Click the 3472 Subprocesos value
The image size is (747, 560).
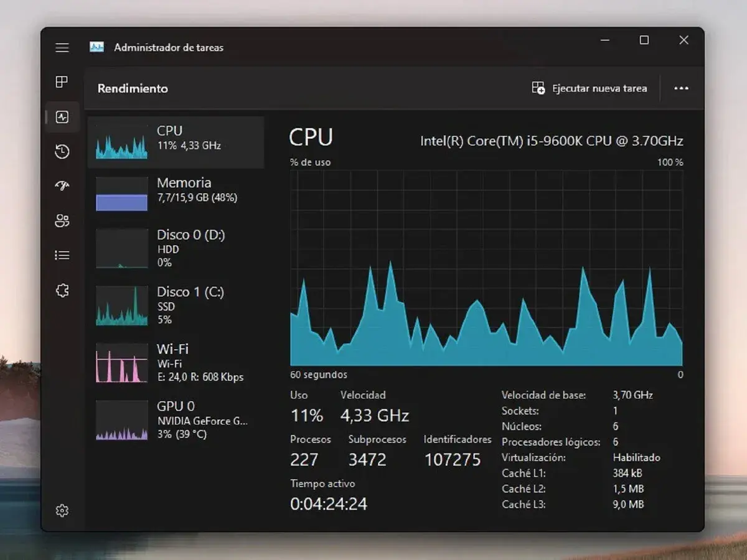click(367, 460)
